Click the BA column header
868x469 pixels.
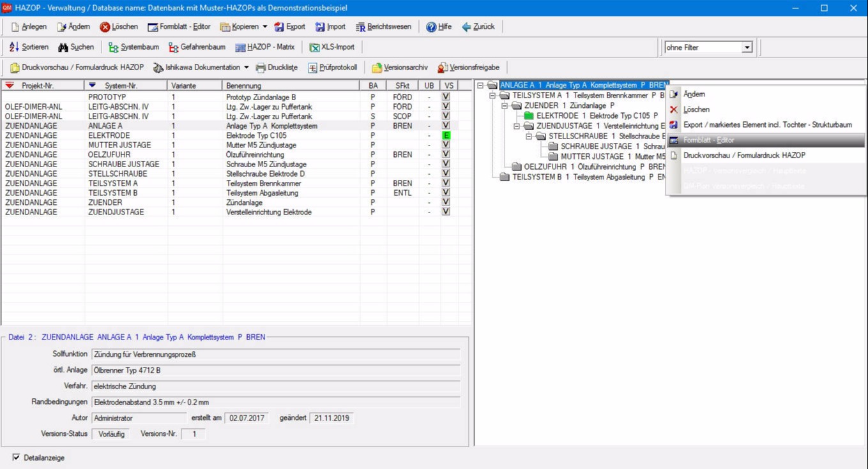click(373, 86)
